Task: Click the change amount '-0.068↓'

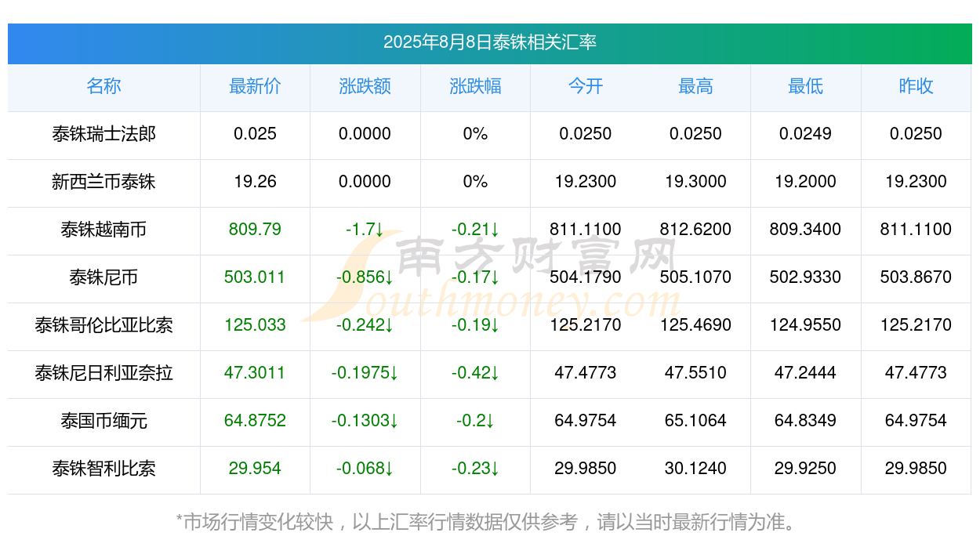Action: click(x=365, y=469)
